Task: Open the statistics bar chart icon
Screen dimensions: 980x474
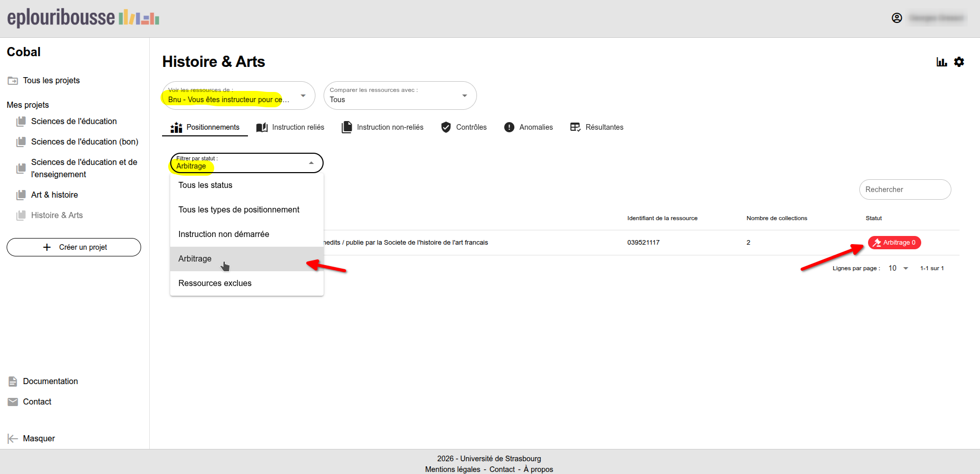Action: [941, 62]
